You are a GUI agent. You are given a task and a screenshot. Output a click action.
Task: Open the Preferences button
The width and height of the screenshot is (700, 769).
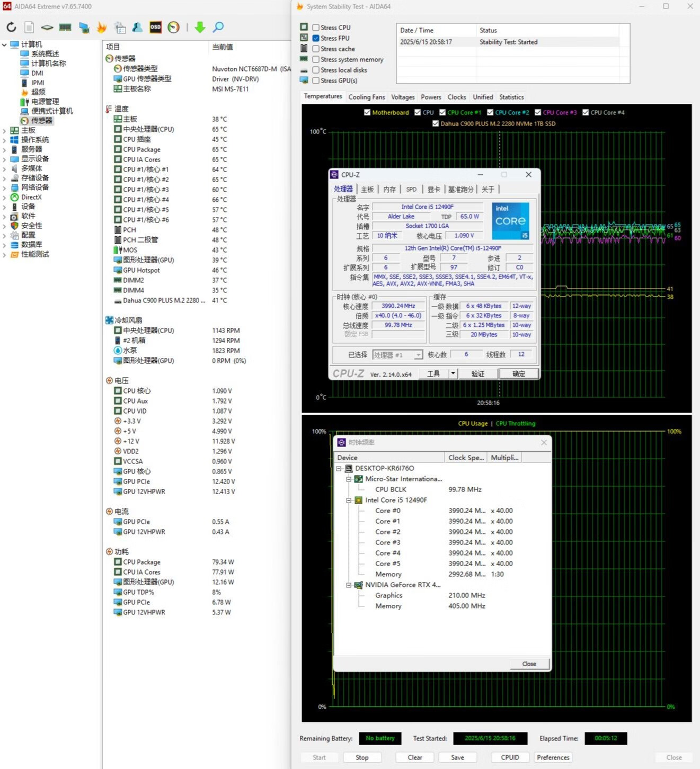click(553, 757)
